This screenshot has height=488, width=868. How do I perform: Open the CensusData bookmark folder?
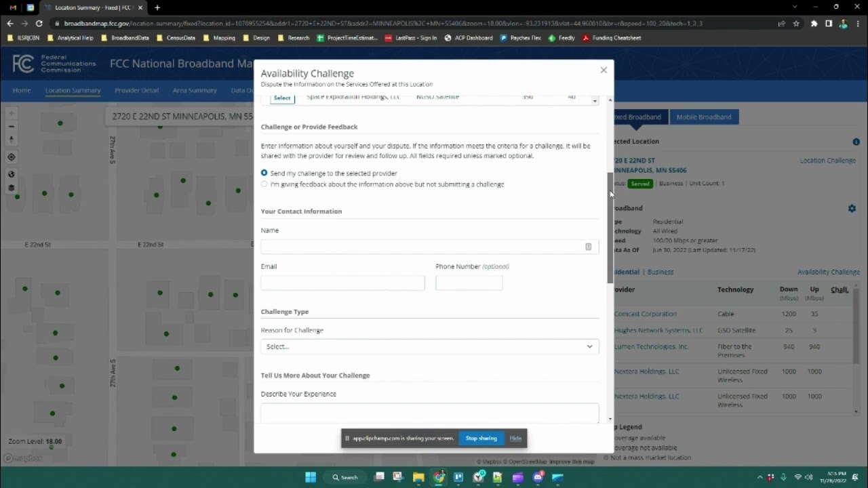[x=176, y=38]
